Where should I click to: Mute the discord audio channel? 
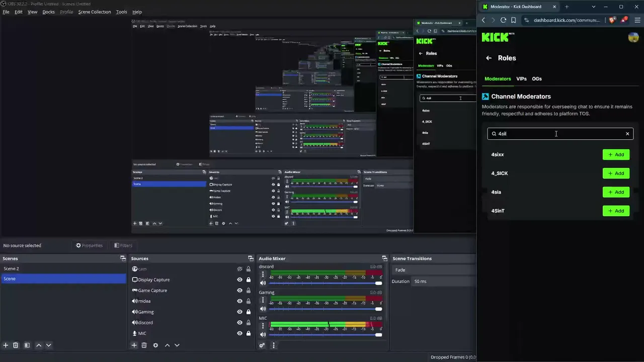point(263,283)
